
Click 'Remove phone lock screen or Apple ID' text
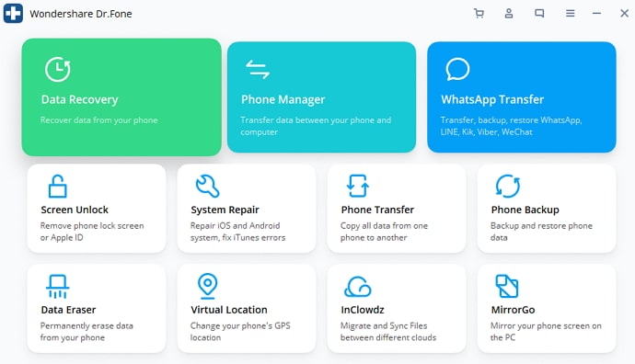92,232
